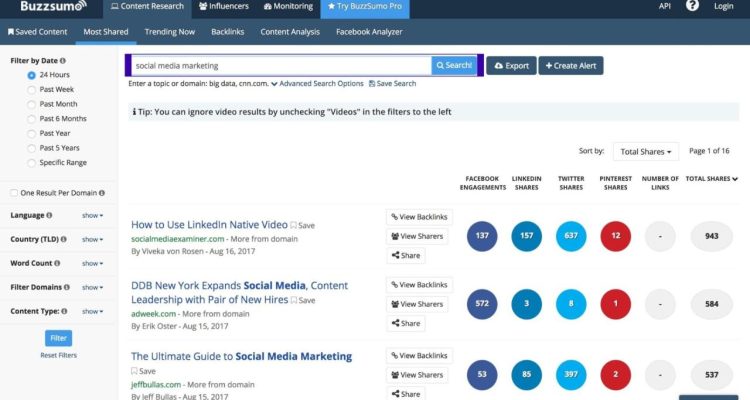Expand the Filter Domains show toggle

92,288
